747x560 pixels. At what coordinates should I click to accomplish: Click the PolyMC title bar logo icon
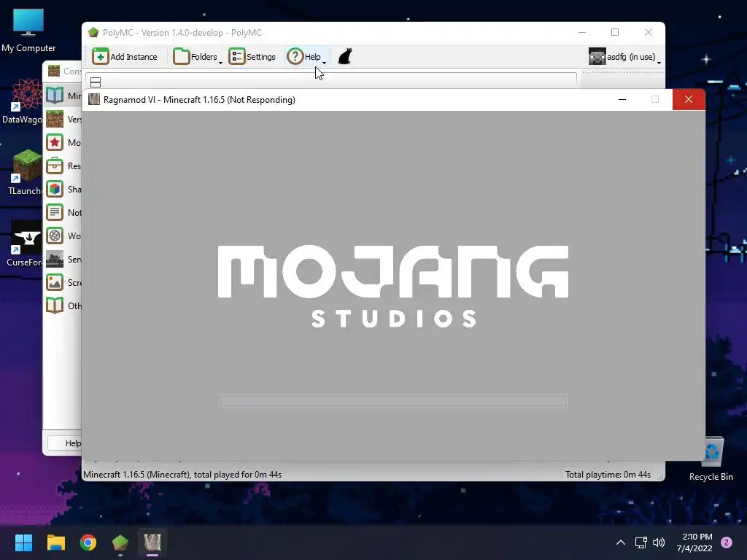[93, 32]
